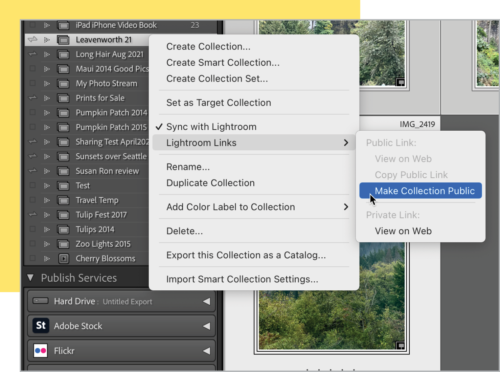Screen dimensions: 500x372
Task: Click the Adobe Stock St icon
Action: coord(41,325)
